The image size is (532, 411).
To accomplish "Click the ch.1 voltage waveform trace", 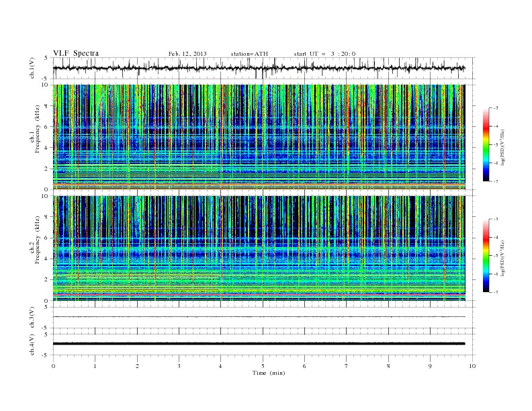I will (x=259, y=68).
